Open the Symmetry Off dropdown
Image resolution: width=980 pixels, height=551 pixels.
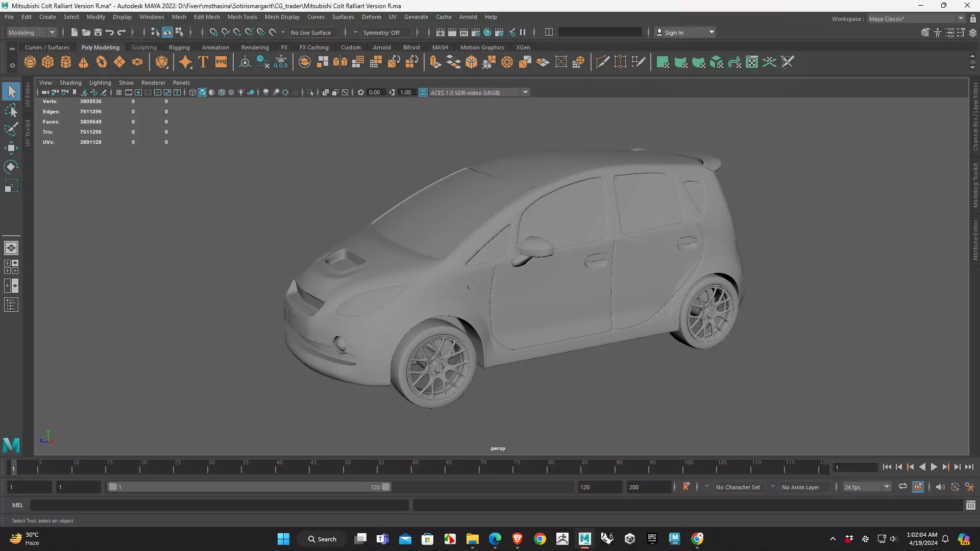[x=386, y=32]
